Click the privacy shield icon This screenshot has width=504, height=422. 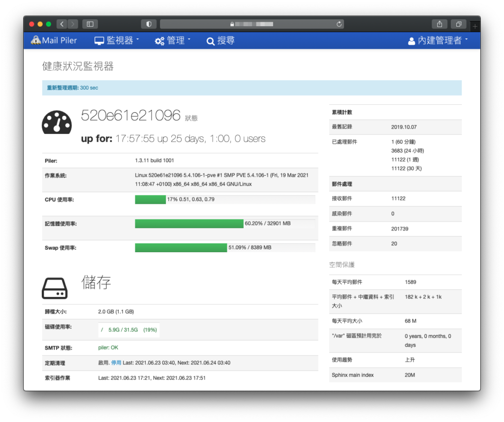tap(149, 24)
